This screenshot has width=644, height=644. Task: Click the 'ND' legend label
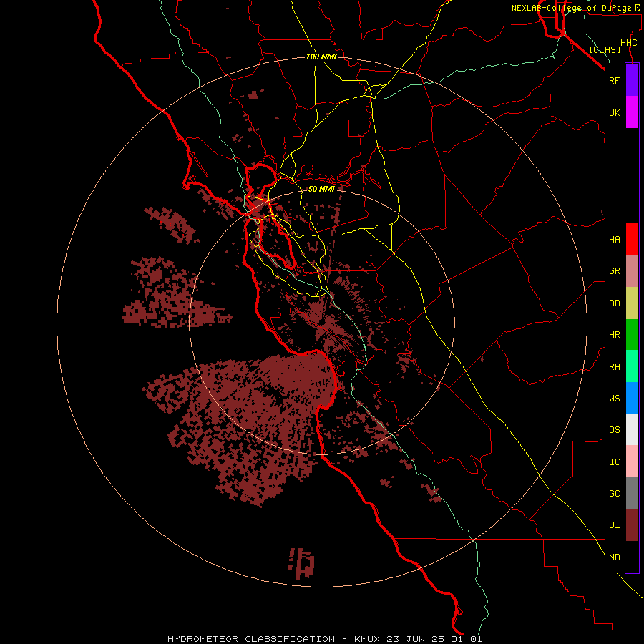[614, 557]
